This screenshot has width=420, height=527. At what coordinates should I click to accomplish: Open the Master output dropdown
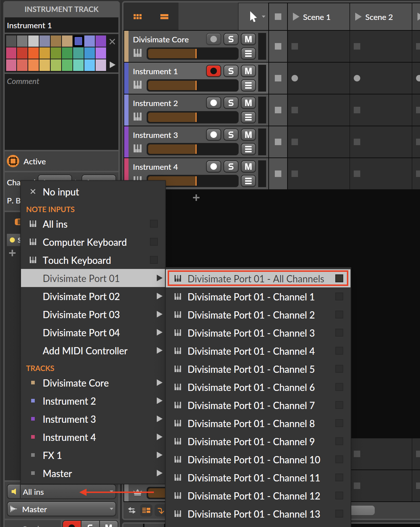62,509
